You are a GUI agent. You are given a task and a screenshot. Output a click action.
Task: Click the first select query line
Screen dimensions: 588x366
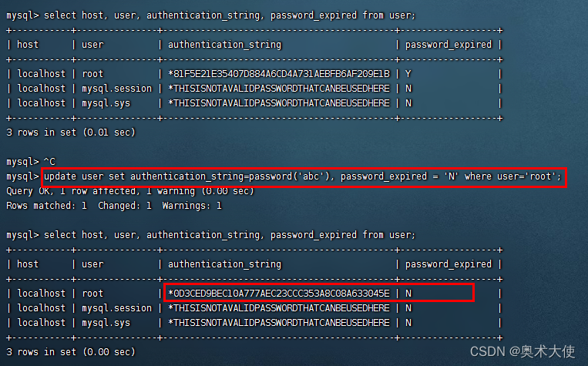(210, 15)
